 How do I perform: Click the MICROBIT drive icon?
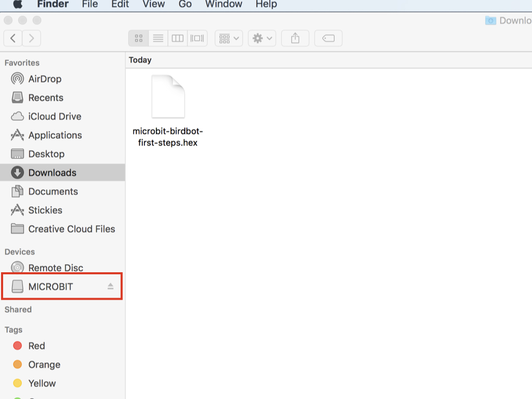pos(17,286)
